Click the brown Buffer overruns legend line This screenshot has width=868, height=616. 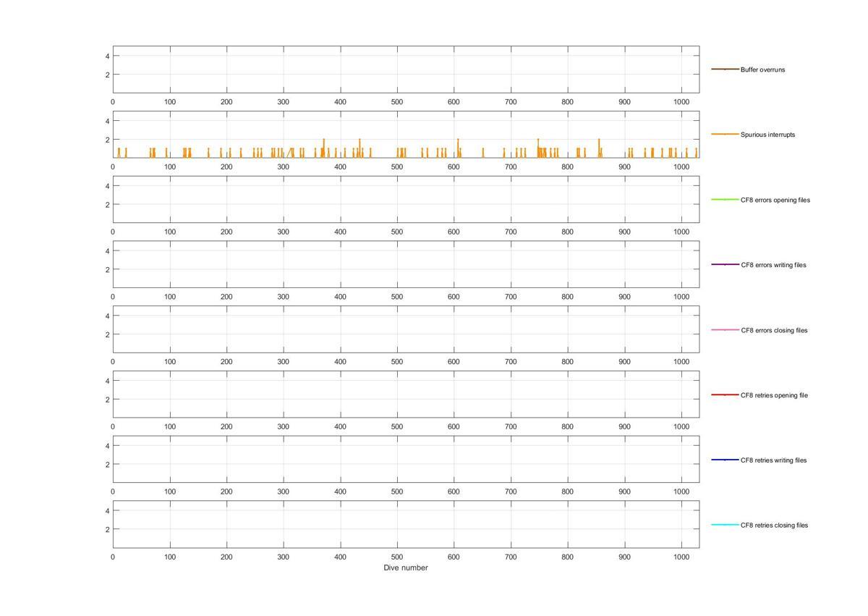click(x=725, y=69)
